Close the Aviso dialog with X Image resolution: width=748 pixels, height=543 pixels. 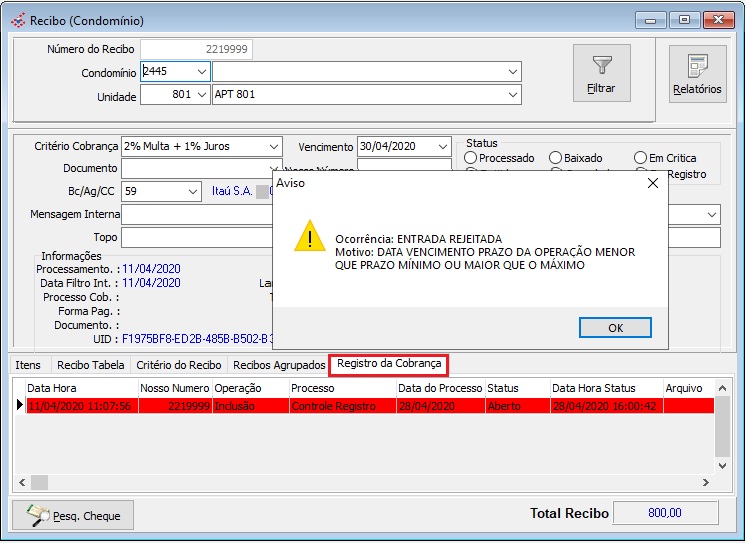coord(653,183)
